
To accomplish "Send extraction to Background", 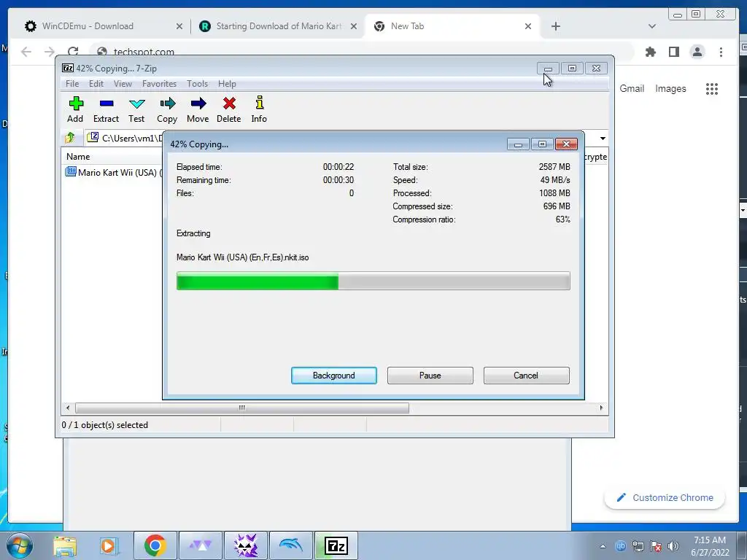I will coord(334,376).
